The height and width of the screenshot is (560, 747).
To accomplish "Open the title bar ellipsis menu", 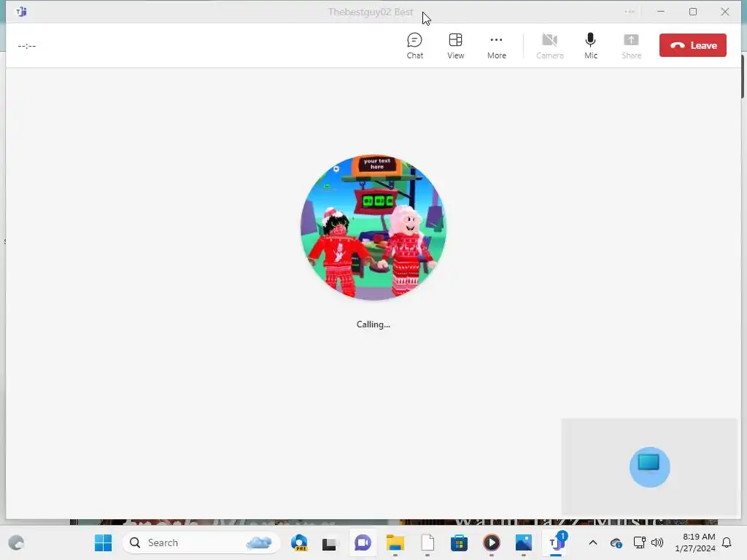I will click(x=630, y=12).
